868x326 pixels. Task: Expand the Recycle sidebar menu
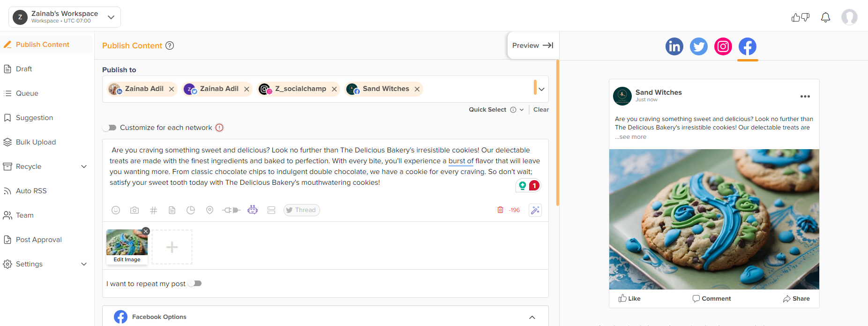(84, 167)
